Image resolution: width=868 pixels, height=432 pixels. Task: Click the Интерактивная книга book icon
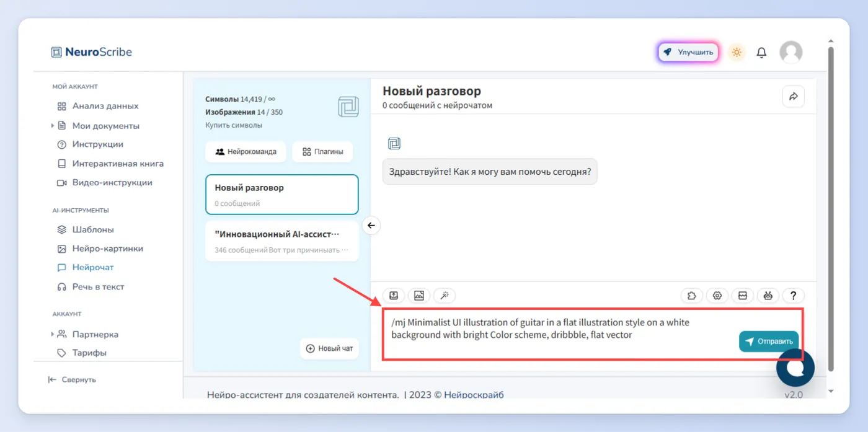pos(61,164)
